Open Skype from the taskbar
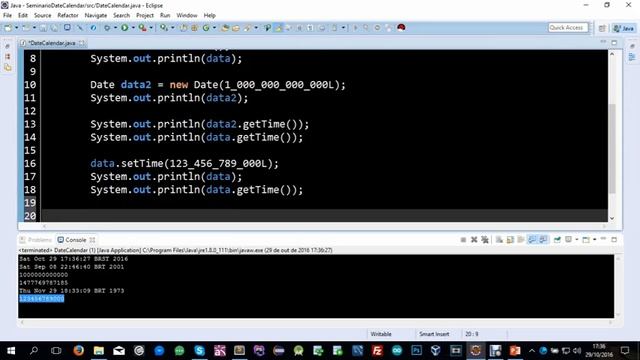640x360 pixels. pyautogui.click(x=200, y=351)
